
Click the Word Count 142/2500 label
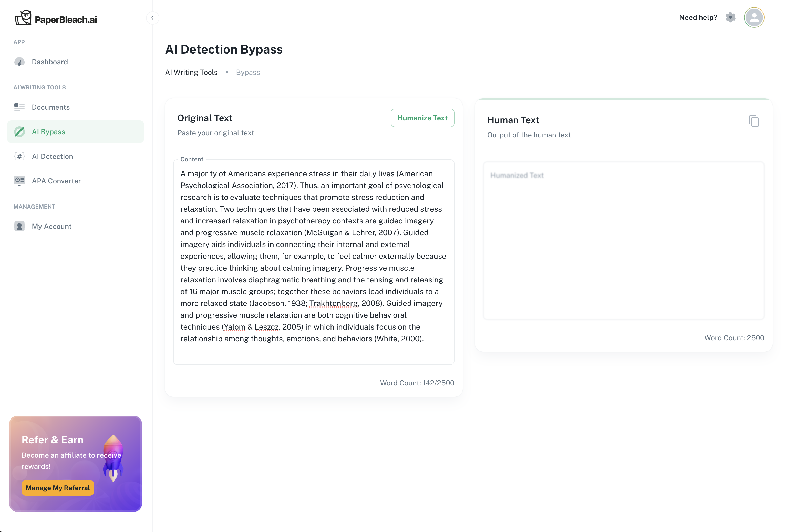417,383
